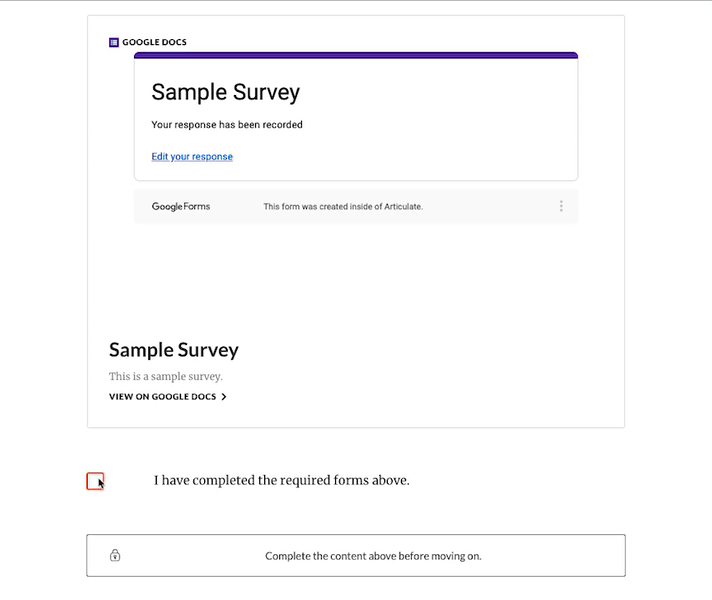
Task: Click the chevron after View on Google Docs
Action: (223, 397)
